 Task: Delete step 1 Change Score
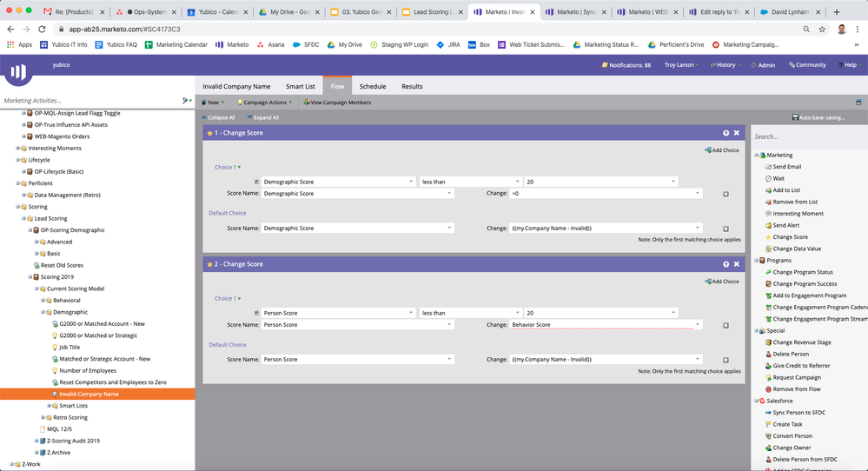coord(736,133)
